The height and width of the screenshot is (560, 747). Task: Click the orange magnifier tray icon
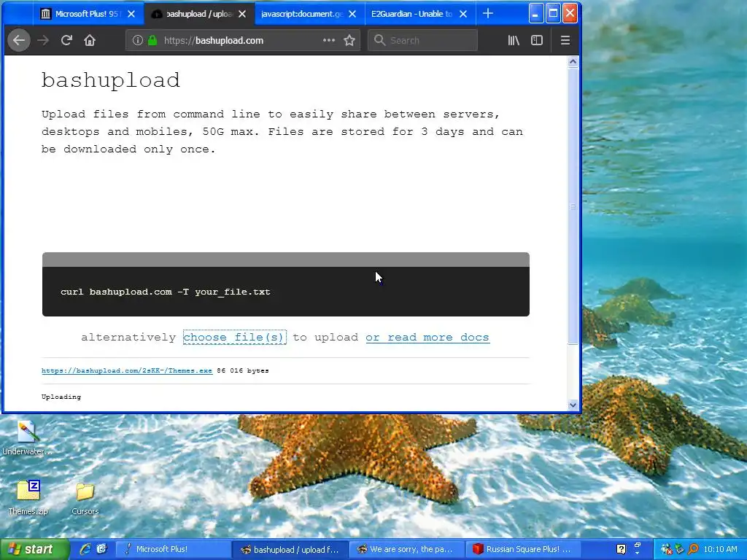pyautogui.click(x=693, y=549)
